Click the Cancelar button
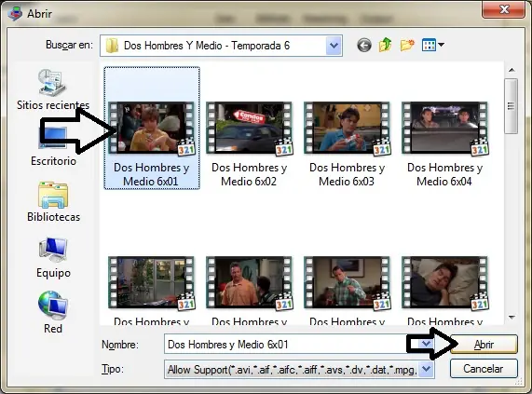The width and height of the screenshot is (532, 394). (x=484, y=369)
